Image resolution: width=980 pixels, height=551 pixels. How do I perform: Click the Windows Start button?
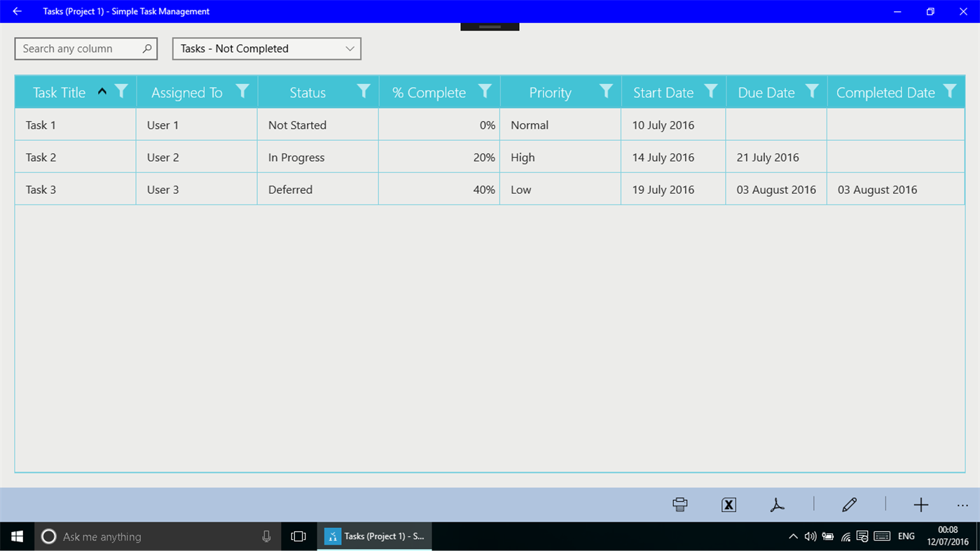pos(15,536)
